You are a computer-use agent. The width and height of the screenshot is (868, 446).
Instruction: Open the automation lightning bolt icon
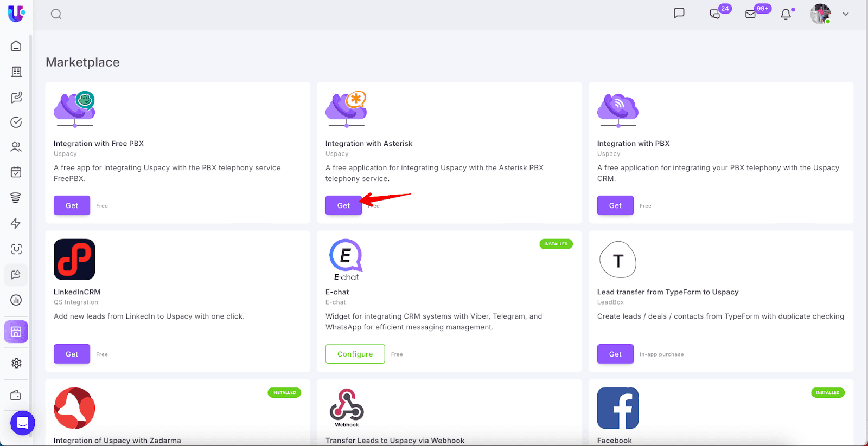pyautogui.click(x=16, y=223)
